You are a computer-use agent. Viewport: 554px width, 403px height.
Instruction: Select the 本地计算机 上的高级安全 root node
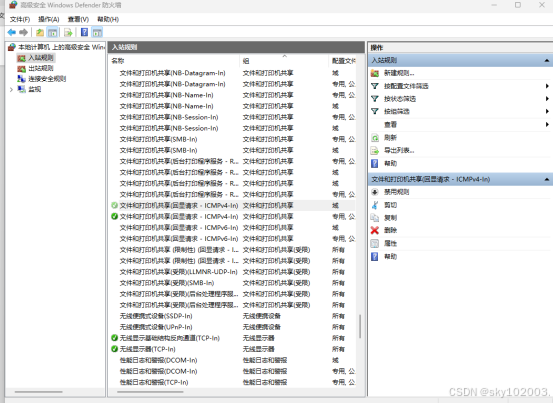57,47
